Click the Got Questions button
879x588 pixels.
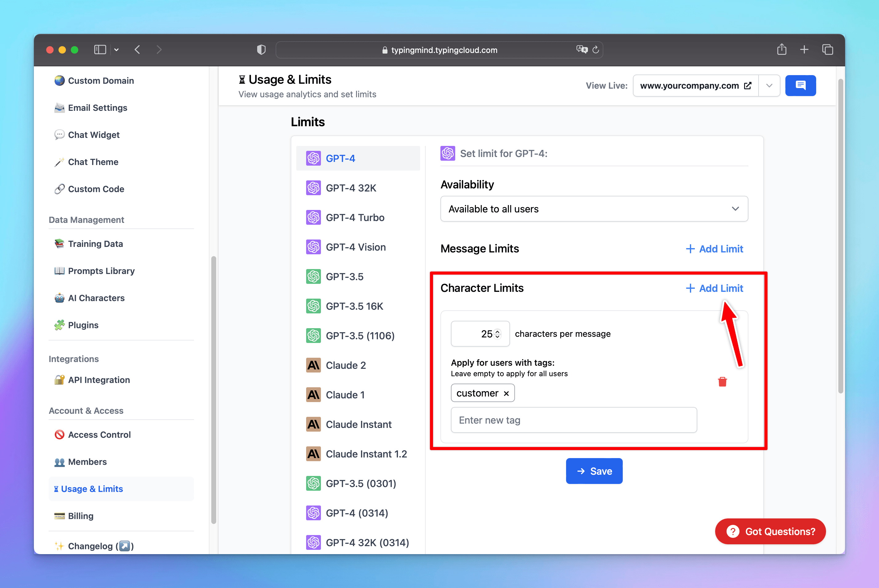tap(770, 531)
